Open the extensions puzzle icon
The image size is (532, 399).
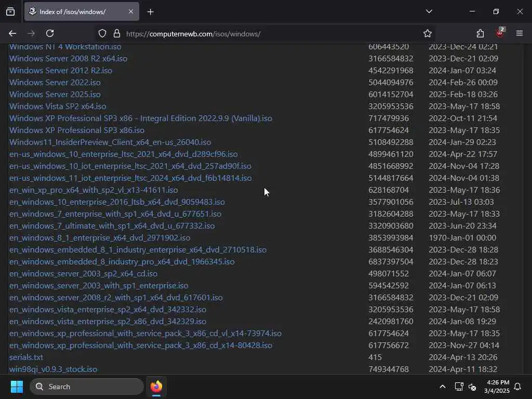coord(480,34)
